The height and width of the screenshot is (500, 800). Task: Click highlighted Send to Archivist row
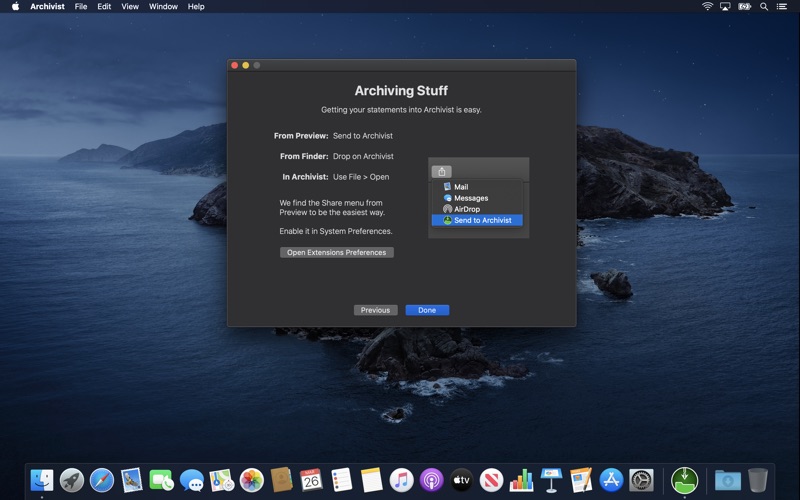[477, 220]
